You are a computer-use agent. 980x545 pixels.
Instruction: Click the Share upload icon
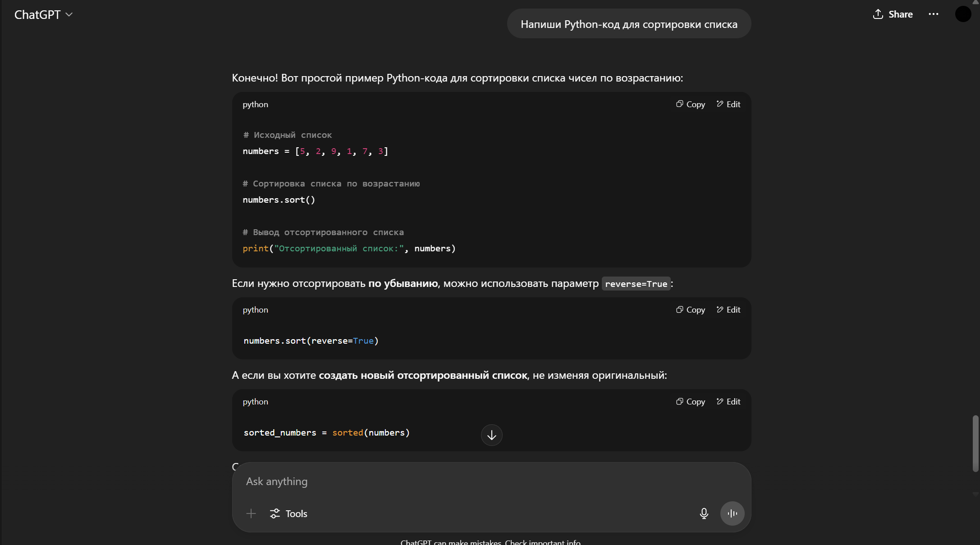coord(878,14)
